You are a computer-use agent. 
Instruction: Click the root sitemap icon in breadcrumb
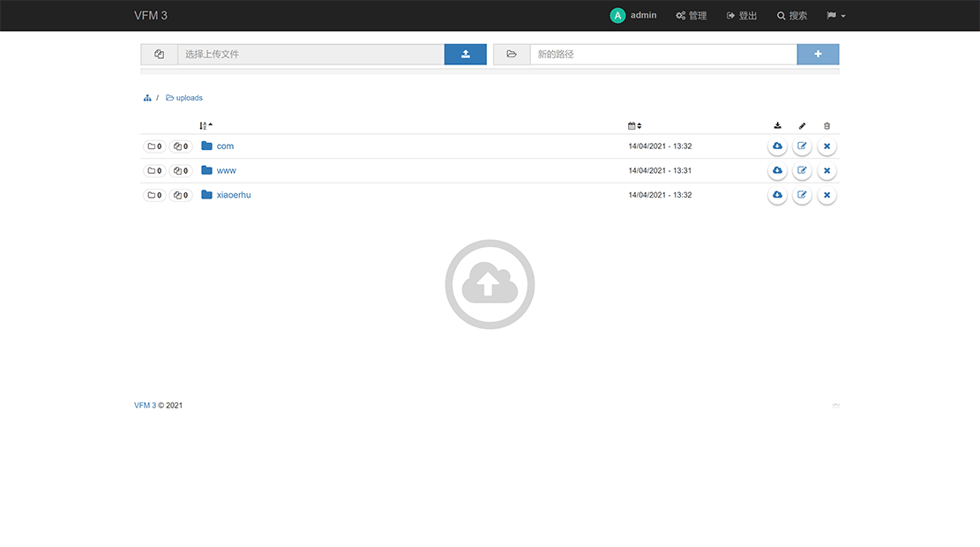(147, 98)
